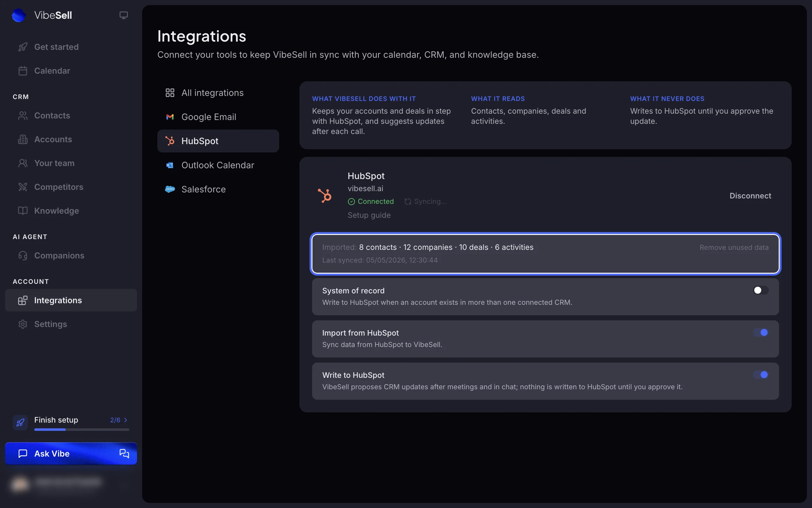Navigate to Competitors
Viewport: 812px width, 508px height.
coord(71,187)
